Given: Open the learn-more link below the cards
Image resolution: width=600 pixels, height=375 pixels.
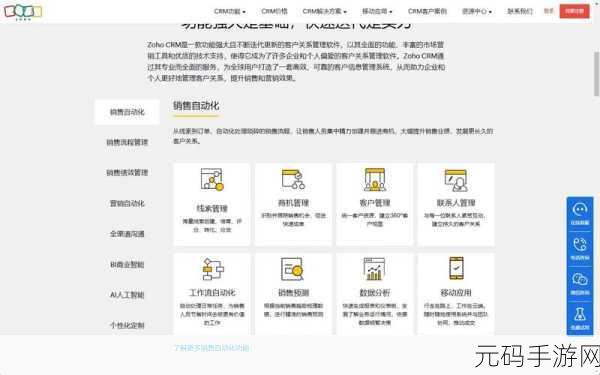Looking at the screenshot, I should coord(212,348).
